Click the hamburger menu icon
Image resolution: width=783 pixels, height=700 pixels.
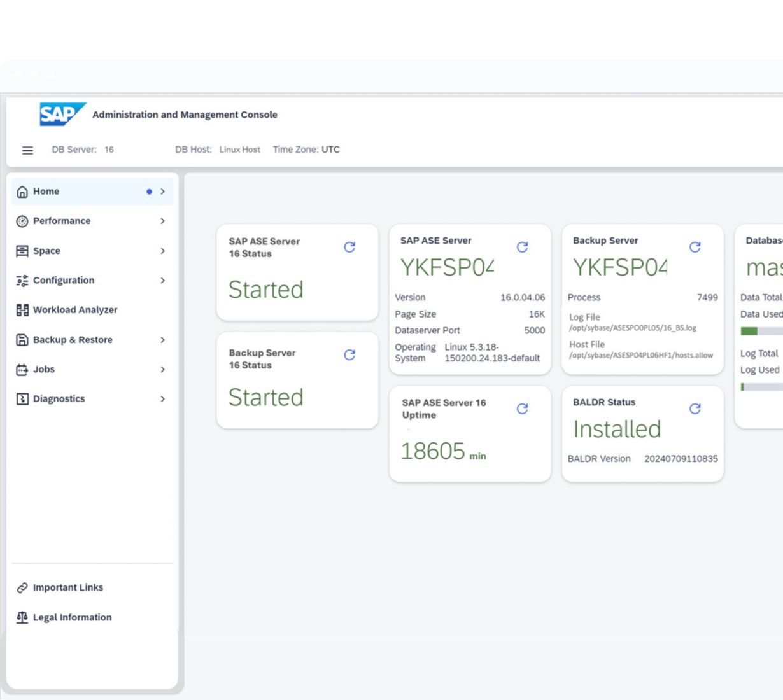[x=27, y=150]
